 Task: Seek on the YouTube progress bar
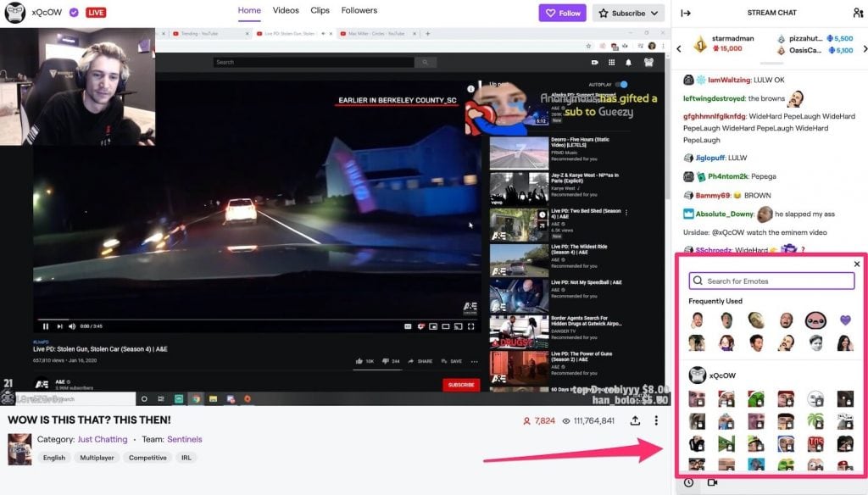point(256,320)
